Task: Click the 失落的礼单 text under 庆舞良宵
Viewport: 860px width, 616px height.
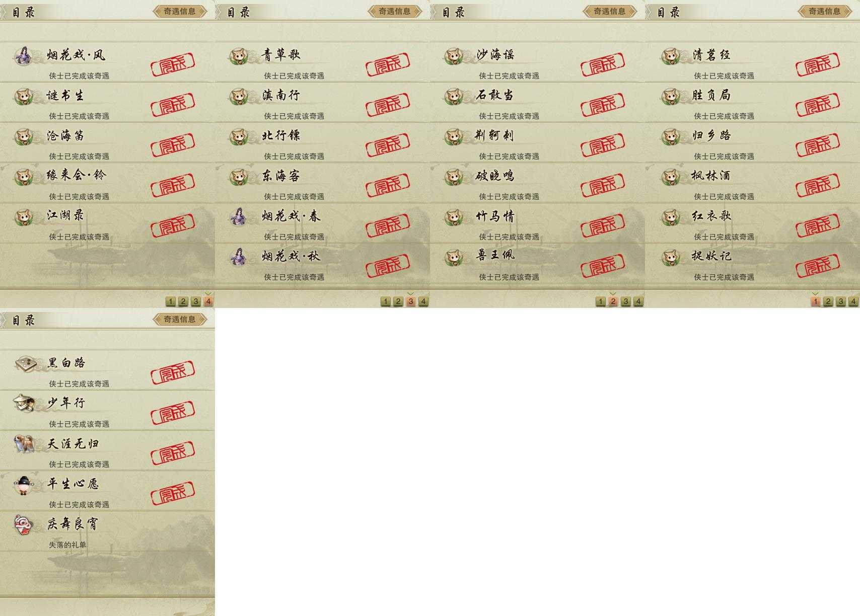Action: [67, 545]
